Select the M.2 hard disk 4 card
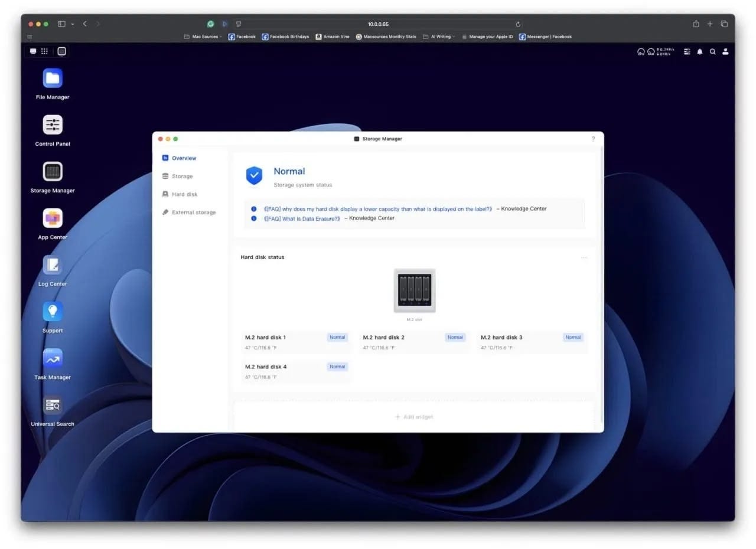The image size is (756, 549). (296, 372)
